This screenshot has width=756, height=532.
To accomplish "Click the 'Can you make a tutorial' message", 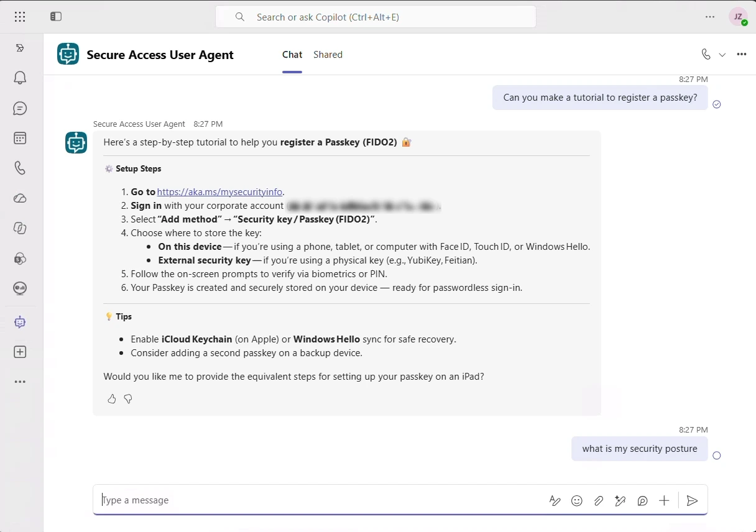I will click(x=600, y=98).
